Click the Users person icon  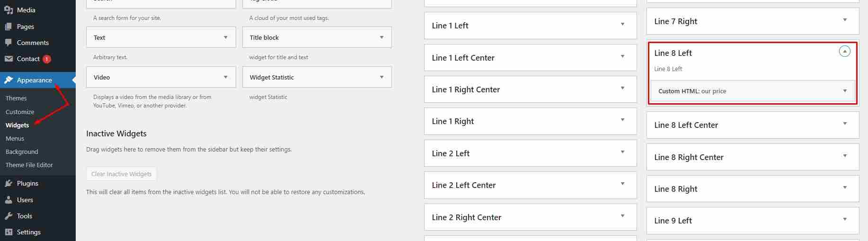click(9, 200)
